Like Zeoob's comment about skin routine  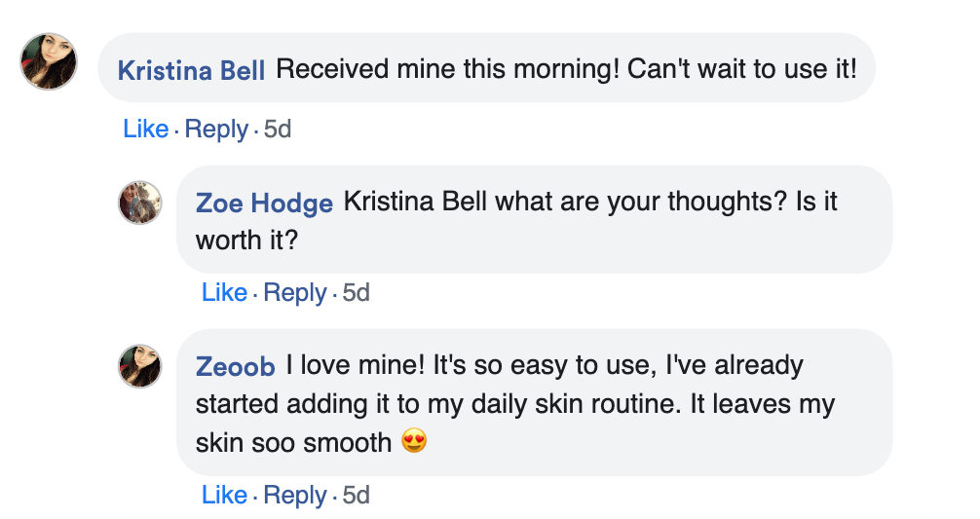[224, 495]
